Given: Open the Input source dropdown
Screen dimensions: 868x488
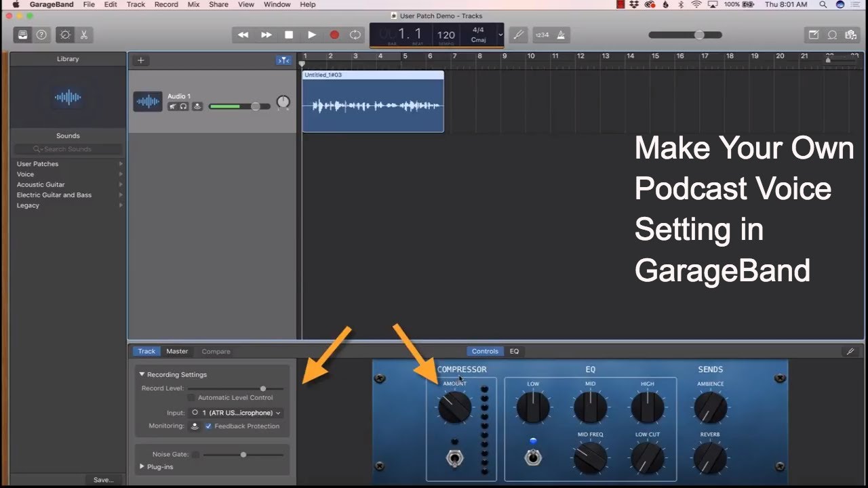Looking at the screenshot, I should coord(241,413).
